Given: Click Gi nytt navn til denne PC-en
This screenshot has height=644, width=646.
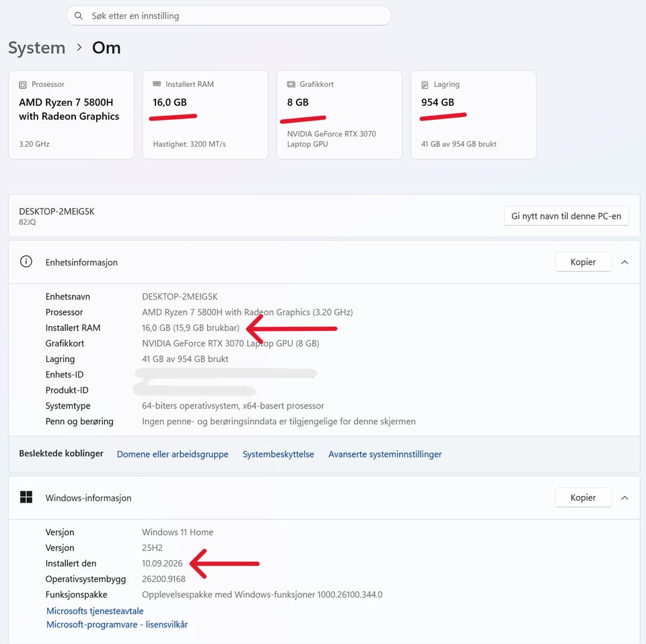Looking at the screenshot, I should 566,216.
